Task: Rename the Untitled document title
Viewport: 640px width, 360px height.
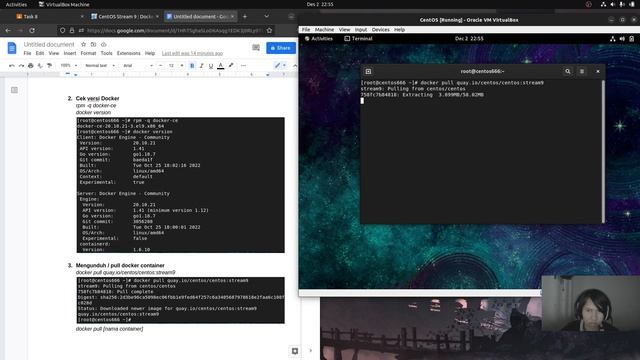Action: click(49, 44)
